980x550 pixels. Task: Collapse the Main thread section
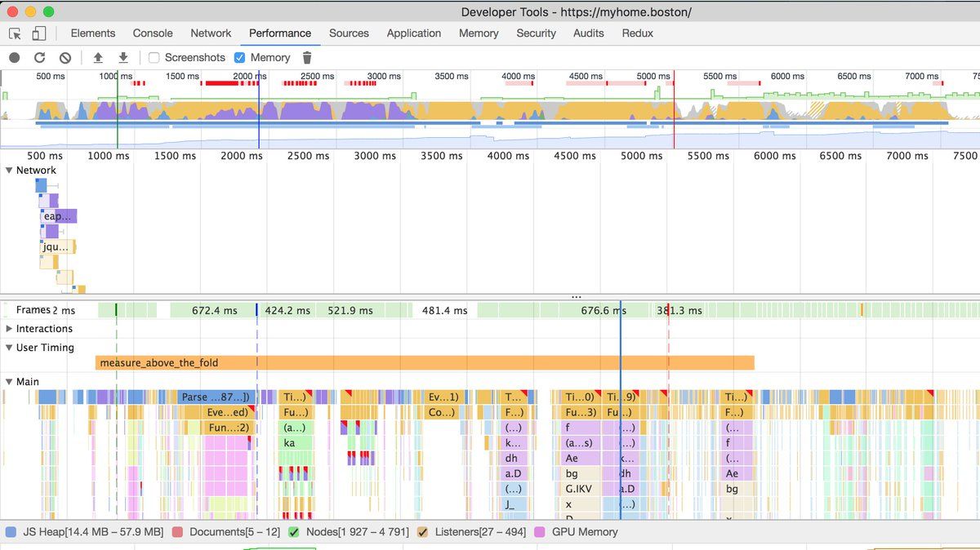9,382
